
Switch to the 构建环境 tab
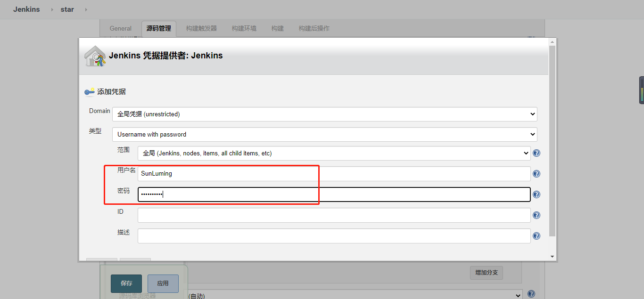[x=244, y=28]
